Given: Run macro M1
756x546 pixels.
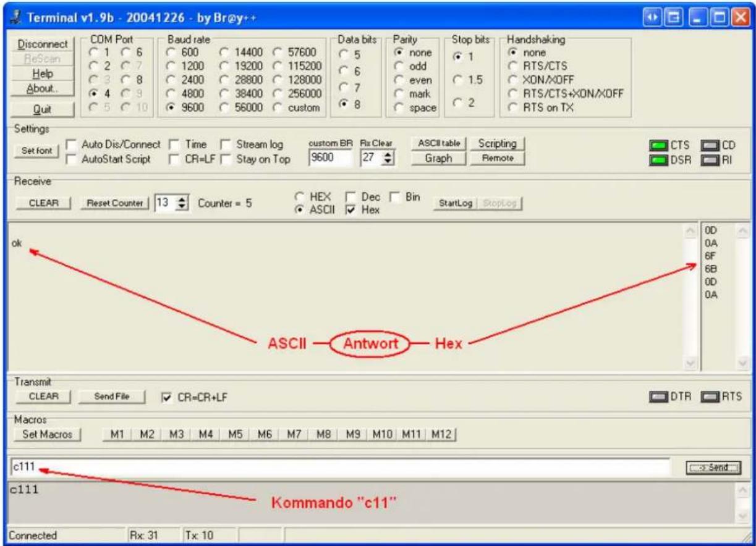Looking at the screenshot, I should tap(117, 434).
